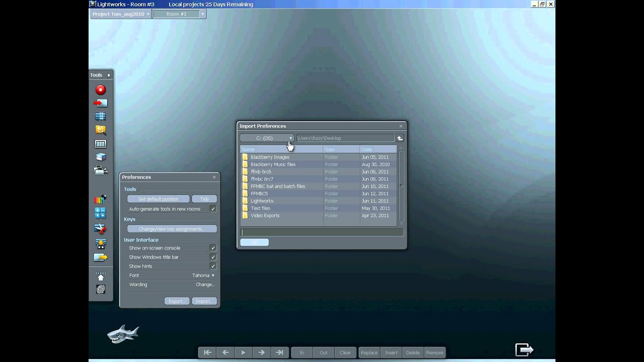Sort file list by Size column
The width and height of the screenshot is (644, 362).
(x=342, y=149)
